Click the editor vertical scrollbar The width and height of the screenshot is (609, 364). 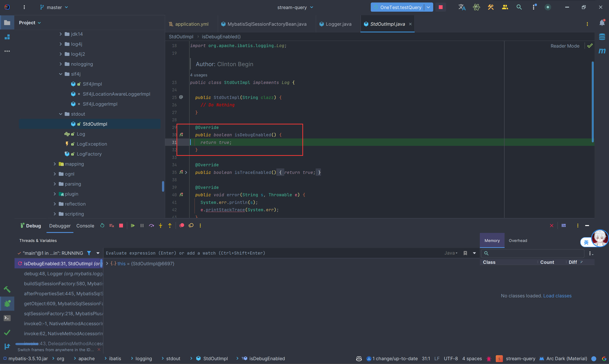pyautogui.click(x=593, y=102)
